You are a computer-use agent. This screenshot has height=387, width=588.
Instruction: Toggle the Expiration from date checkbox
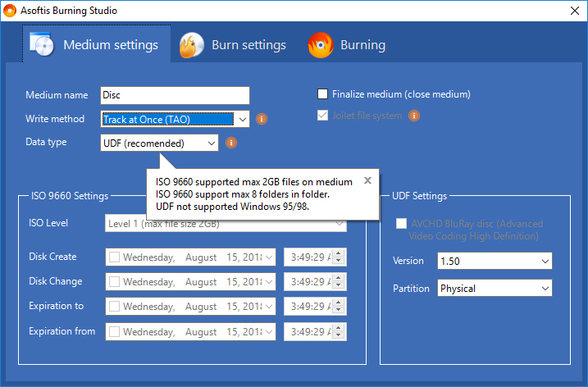point(115,332)
